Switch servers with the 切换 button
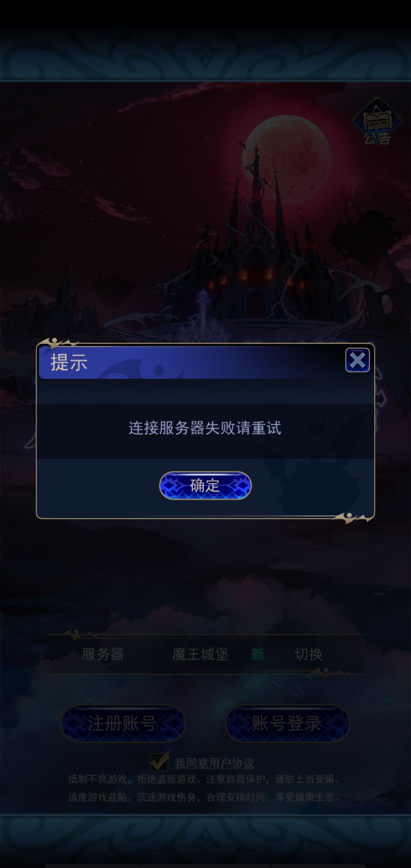 click(308, 654)
